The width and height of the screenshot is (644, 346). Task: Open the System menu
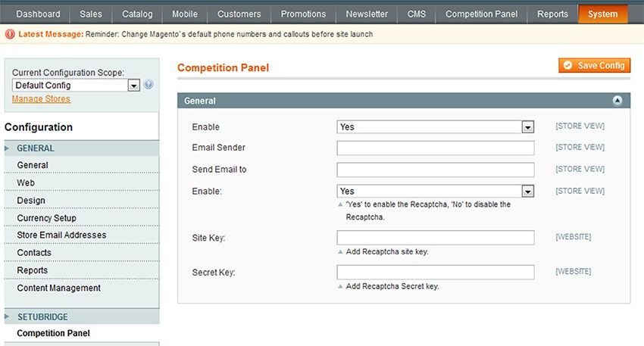tap(602, 14)
